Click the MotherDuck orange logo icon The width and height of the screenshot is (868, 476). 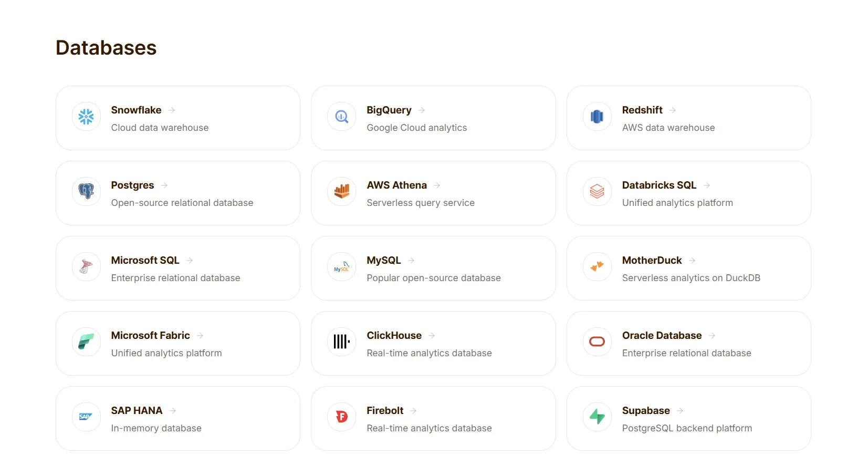[x=597, y=267]
